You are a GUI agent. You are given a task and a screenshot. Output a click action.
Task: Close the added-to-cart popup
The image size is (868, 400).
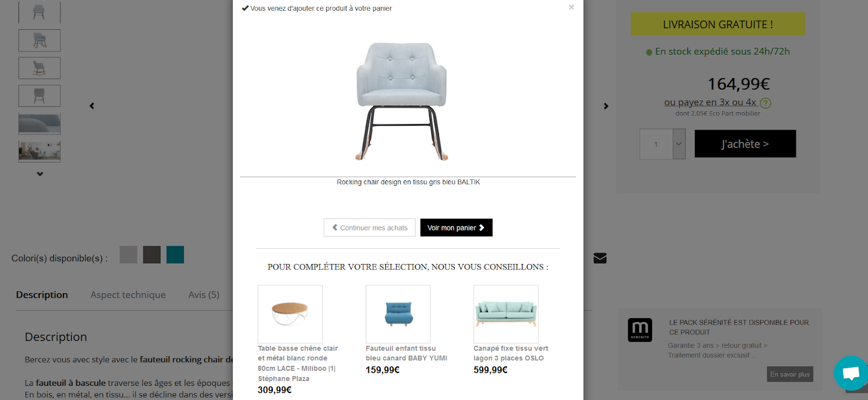571,8
